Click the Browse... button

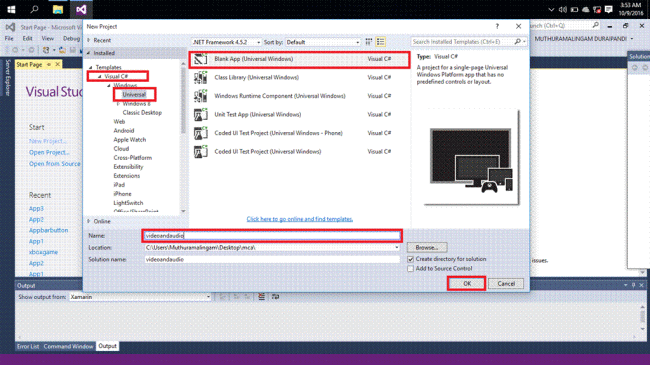[x=427, y=248]
